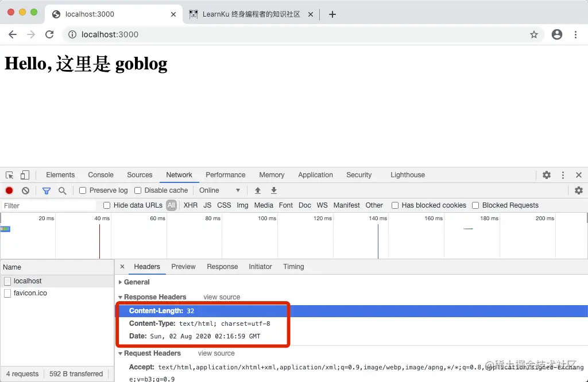Export HAR file with download icon
The height and width of the screenshot is (382, 588).
click(x=274, y=190)
